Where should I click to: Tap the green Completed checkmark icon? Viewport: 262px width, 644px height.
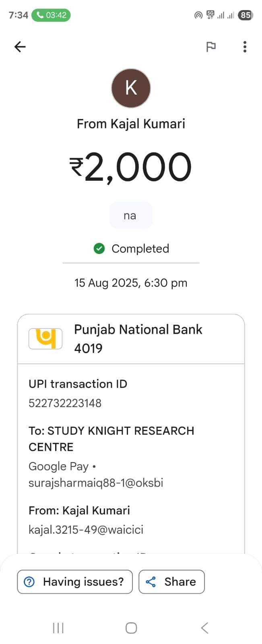pyautogui.click(x=99, y=249)
